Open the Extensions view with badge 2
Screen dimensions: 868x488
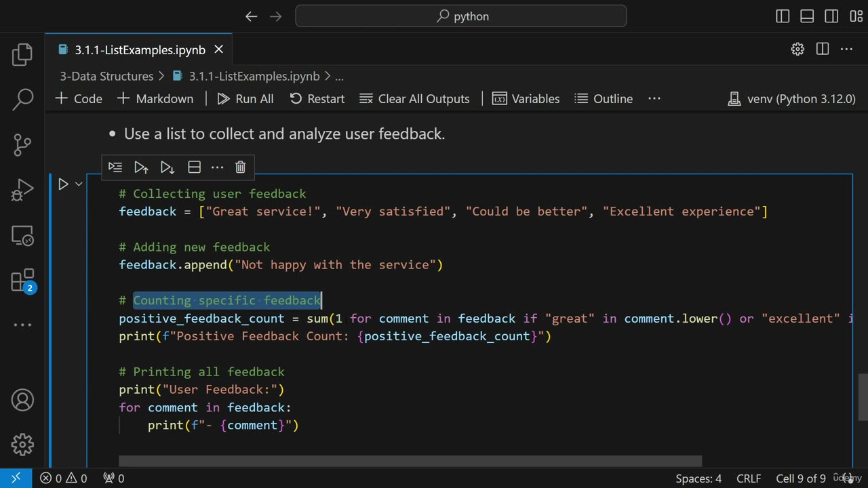pos(22,280)
